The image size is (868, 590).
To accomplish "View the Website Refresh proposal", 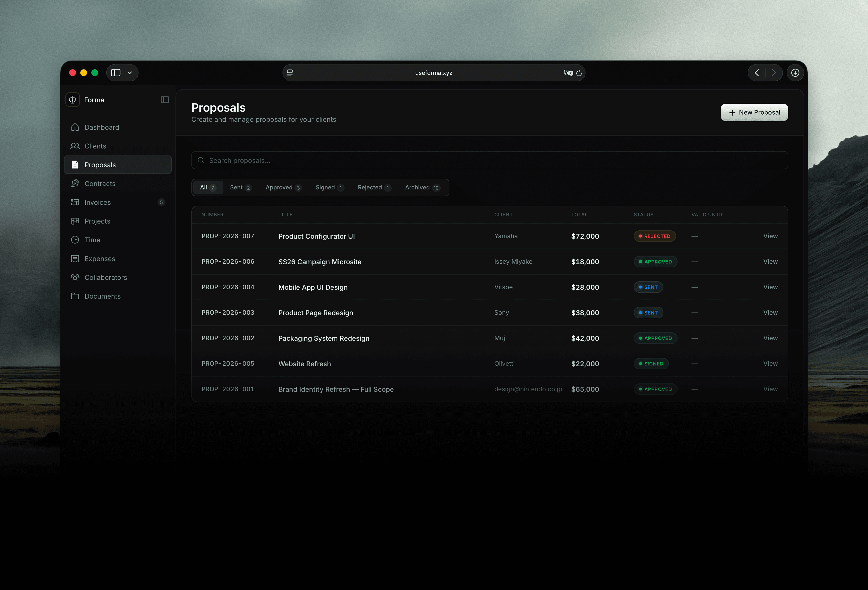I will (x=771, y=364).
